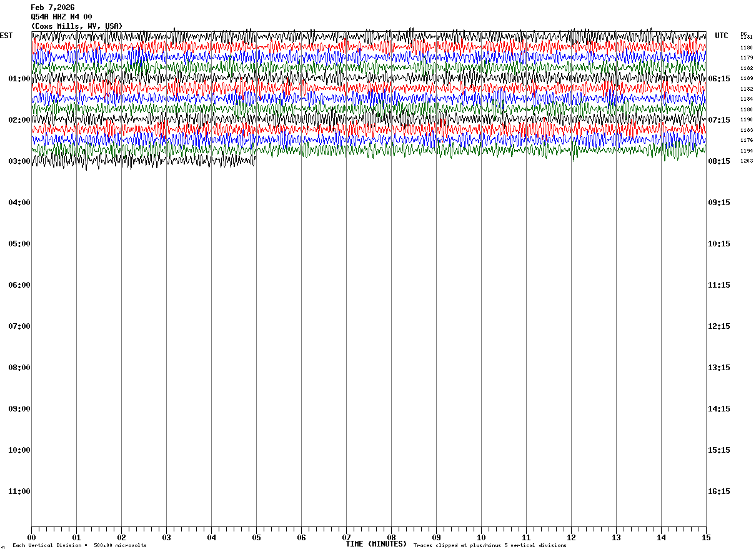Click the location label '(Coxs Mills, WV, USA)'
Viewport: 756px width, 554px height.
click(x=77, y=26)
